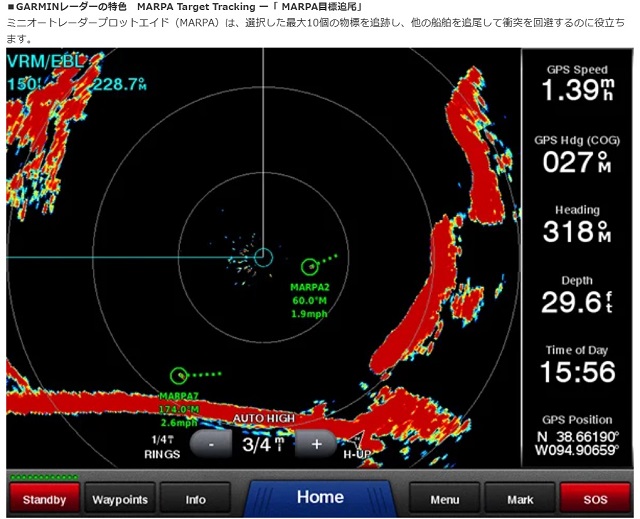The height and width of the screenshot is (519, 640).
Task: Open the GPS Speed data field
Action: tap(577, 84)
